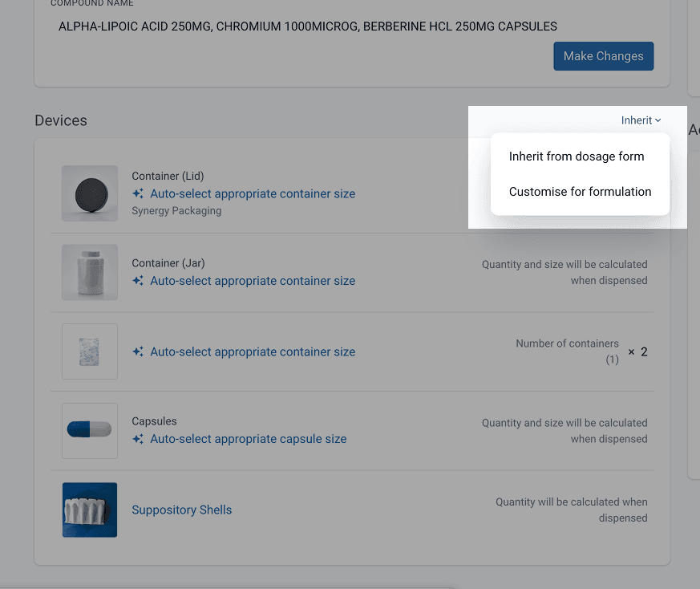
Task: Click the 'Synergy Packaging' supplier text
Action: (x=176, y=210)
